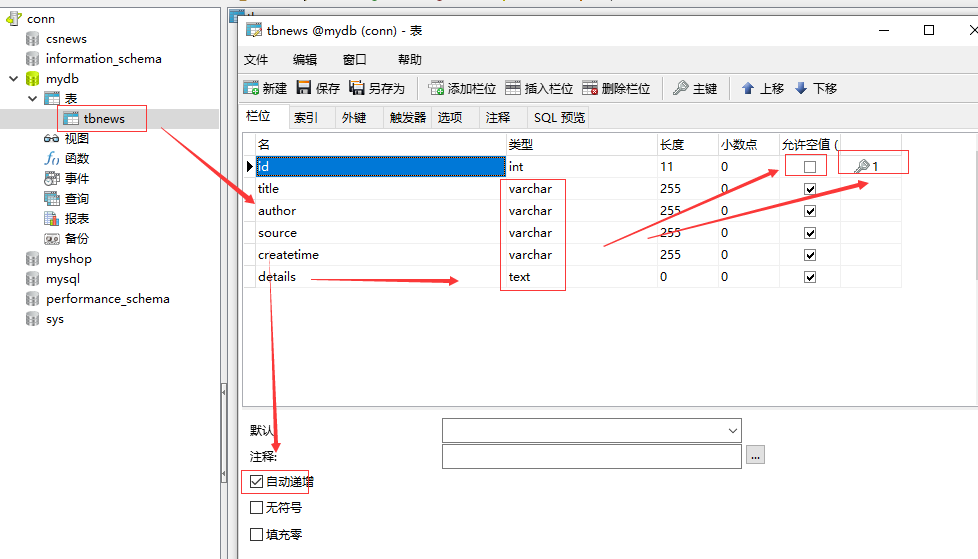Select the myshop database icon
The height and width of the screenshot is (559, 978).
(x=32, y=259)
